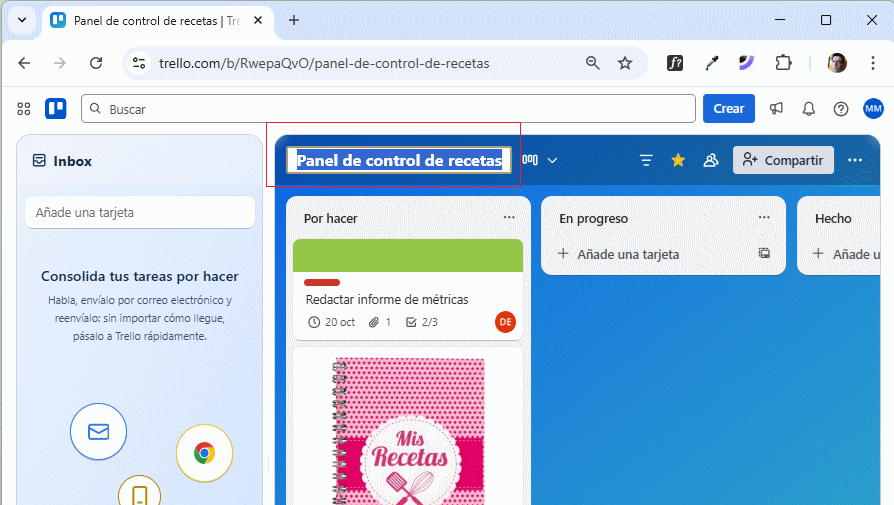Click the red label on metrics card
Image resolution: width=894 pixels, height=505 pixels.
[322, 283]
